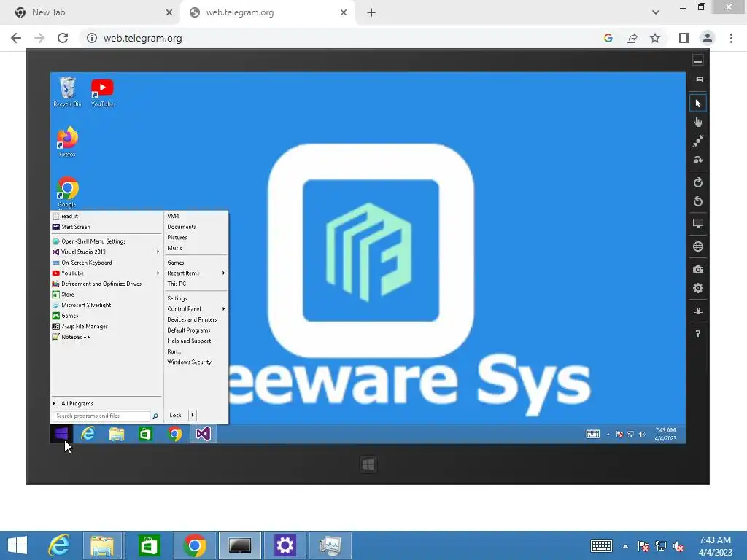Rotate emulator counterclockwise
This screenshot has height=560, width=747.
click(698, 201)
